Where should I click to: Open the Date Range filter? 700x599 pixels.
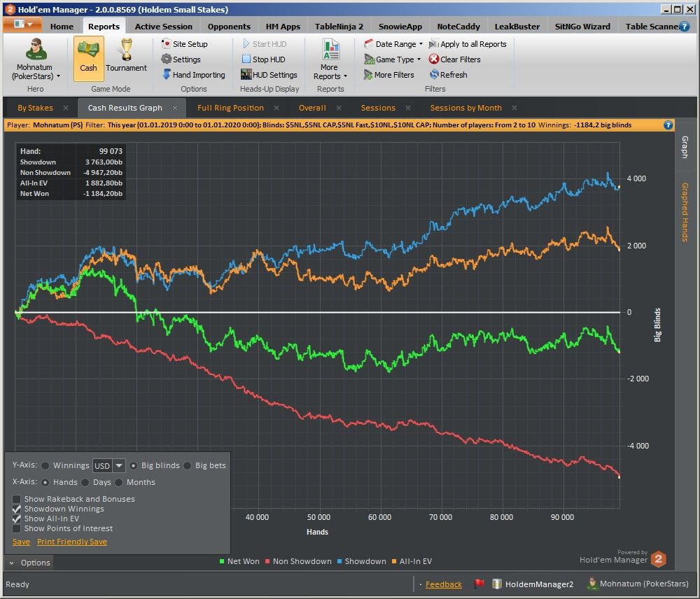[393, 44]
